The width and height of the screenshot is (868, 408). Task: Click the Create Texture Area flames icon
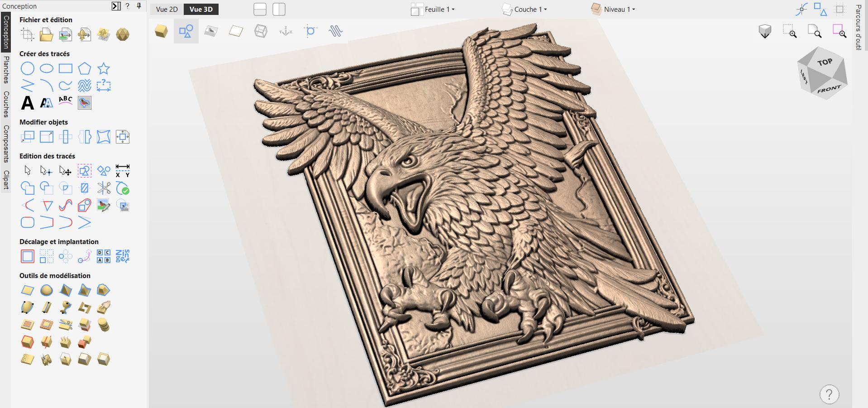(66, 342)
